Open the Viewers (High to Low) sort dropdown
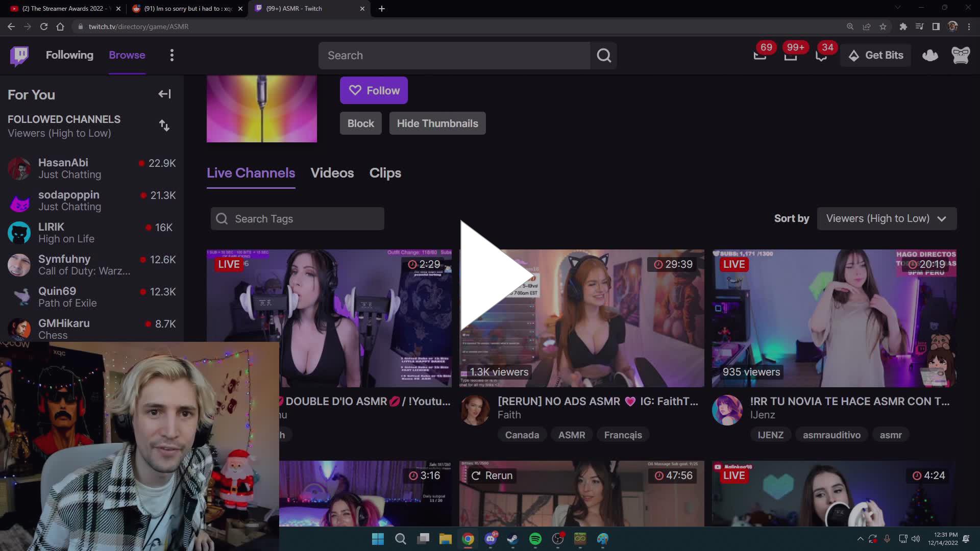980x551 pixels. click(887, 218)
